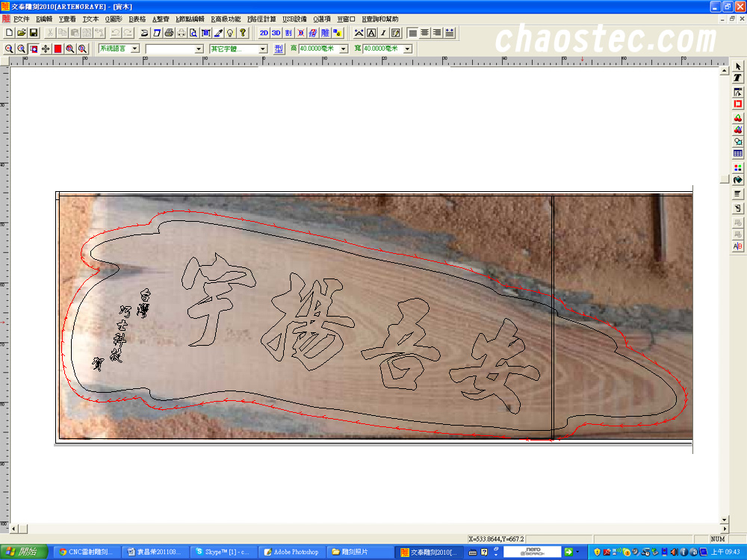Screen dimensions: 747x560
Task: Open the G圖形 menu
Action: (114, 19)
